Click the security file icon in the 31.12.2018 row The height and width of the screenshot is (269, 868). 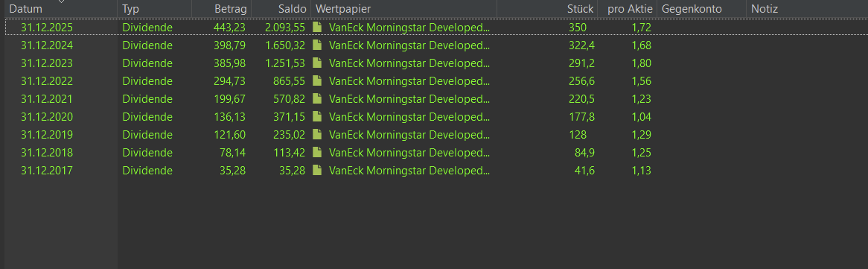pos(316,153)
